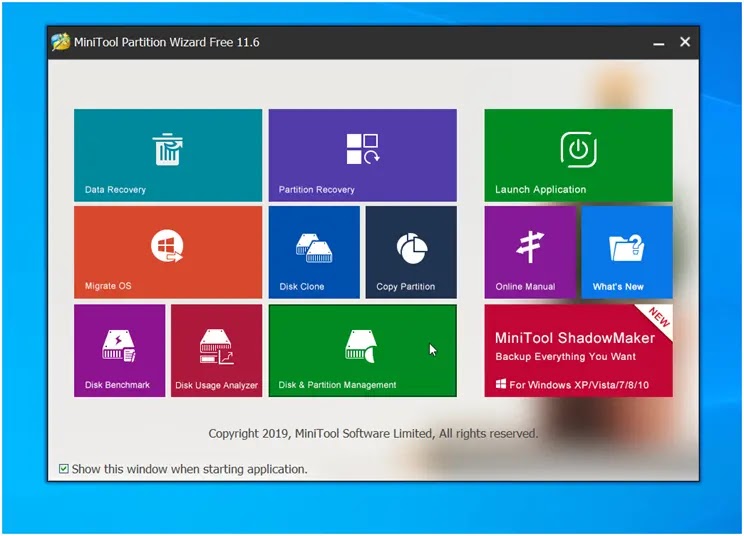Close the MiniTool Partition Wizard window

[685, 42]
